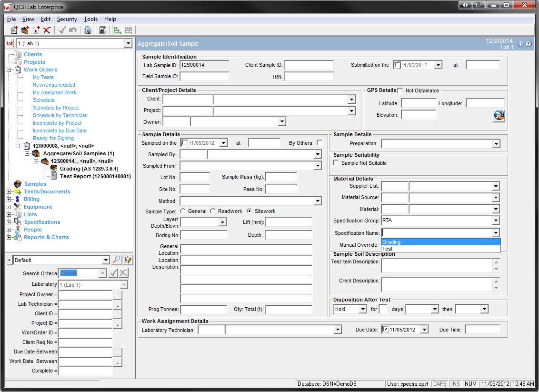The image size is (539, 392).
Task: Click the binoculars find icon in toolbar
Action: click(x=102, y=30)
